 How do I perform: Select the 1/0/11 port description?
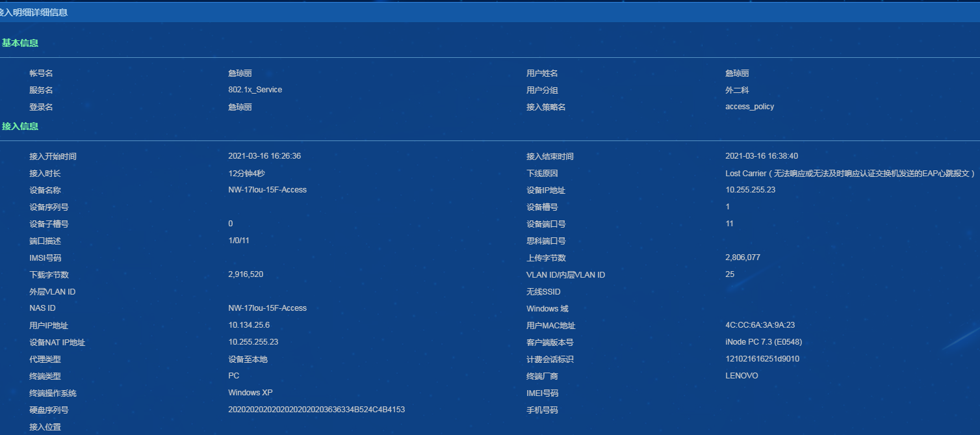coord(239,241)
